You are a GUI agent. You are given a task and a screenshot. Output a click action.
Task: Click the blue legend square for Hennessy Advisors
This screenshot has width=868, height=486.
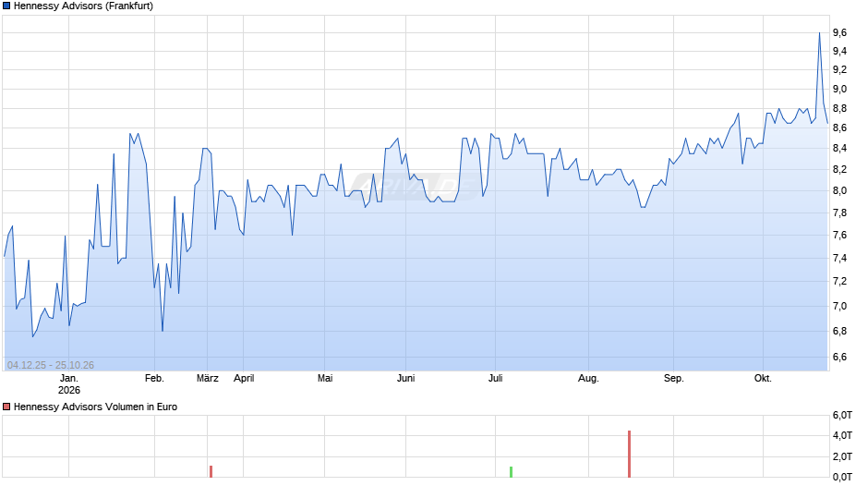(6, 6)
